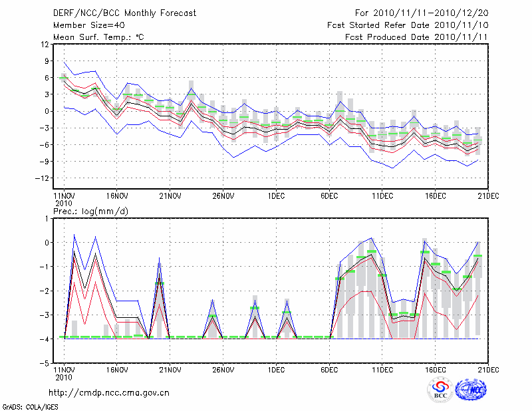The height and width of the screenshot is (411, 532).
Task: Open the cmdp.ncc.cma.gov.cn URL
Action: click(x=110, y=392)
